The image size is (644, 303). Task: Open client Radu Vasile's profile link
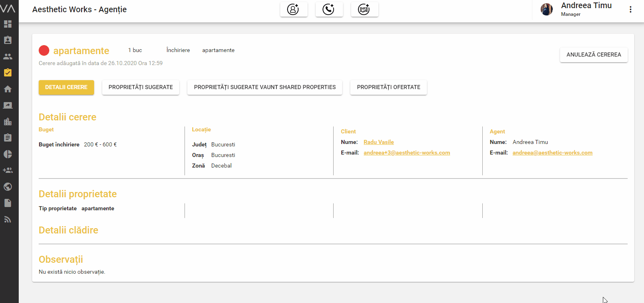coord(378,142)
